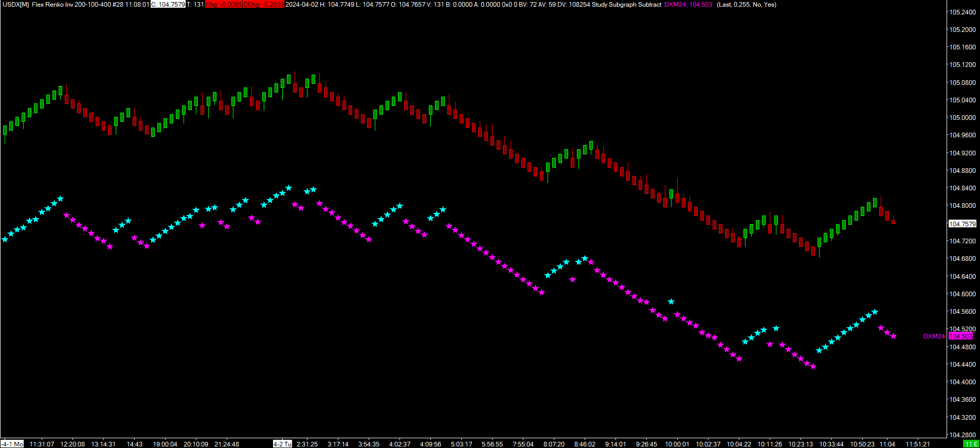Click the green '11 E' box at bottom right
Image resolution: width=980 pixels, height=448 pixels.
(971, 444)
